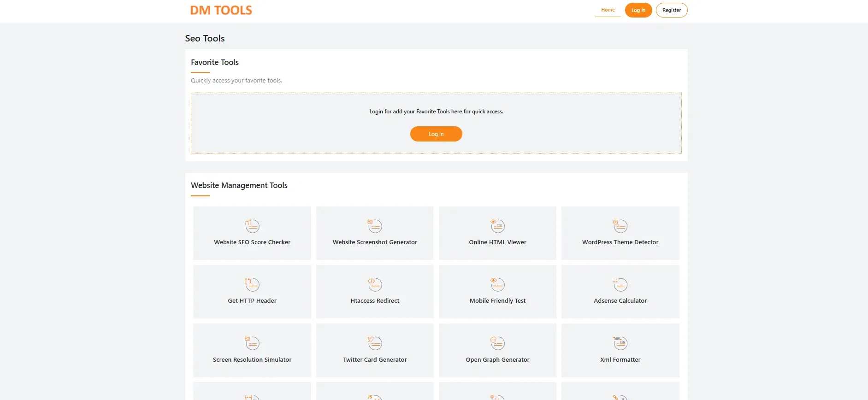Open Twitter Card Generator label
This screenshot has width=868, height=400.
point(375,359)
